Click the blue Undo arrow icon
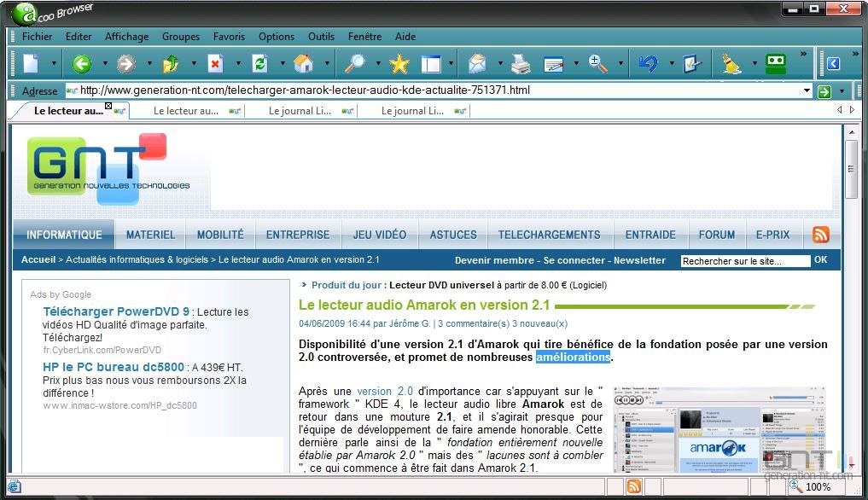Viewport: 868px width, 500px height. 648,64
